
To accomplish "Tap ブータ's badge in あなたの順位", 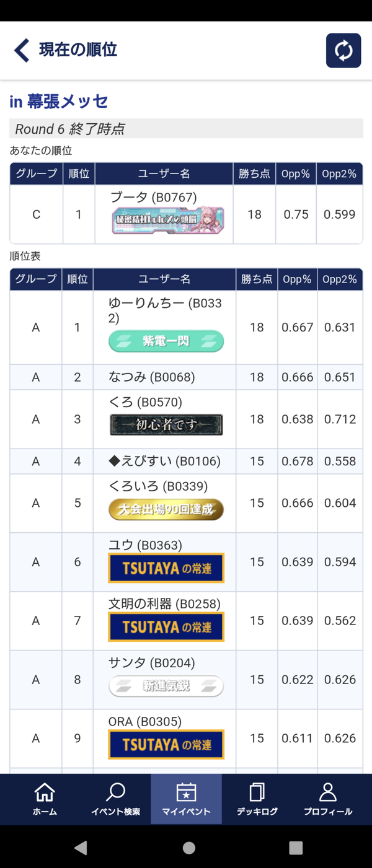I will point(166,222).
